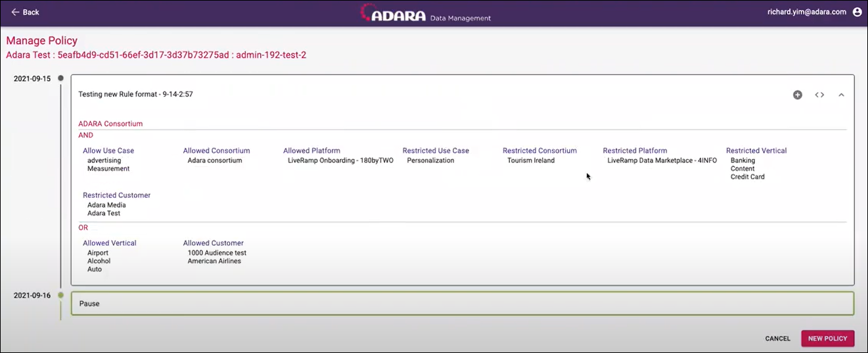Select the 'Alcohol' vertical value
Image resolution: width=868 pixels, height=353 pixels.
coord(99,261)
